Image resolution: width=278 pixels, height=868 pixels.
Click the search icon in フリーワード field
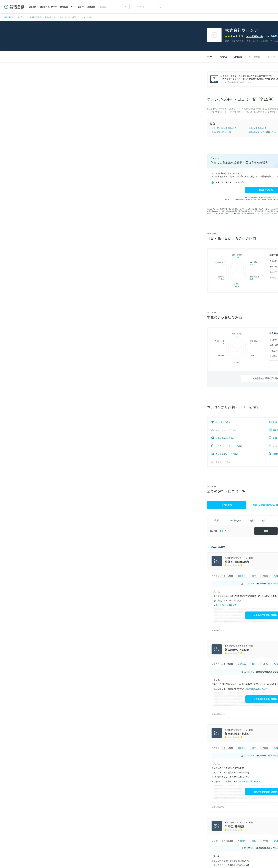tap(160, 7)
